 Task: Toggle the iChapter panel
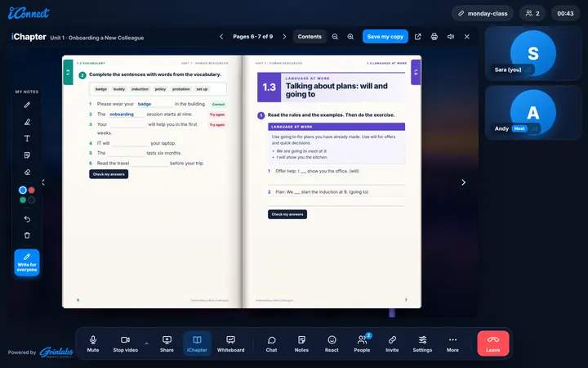coord(197,344)
